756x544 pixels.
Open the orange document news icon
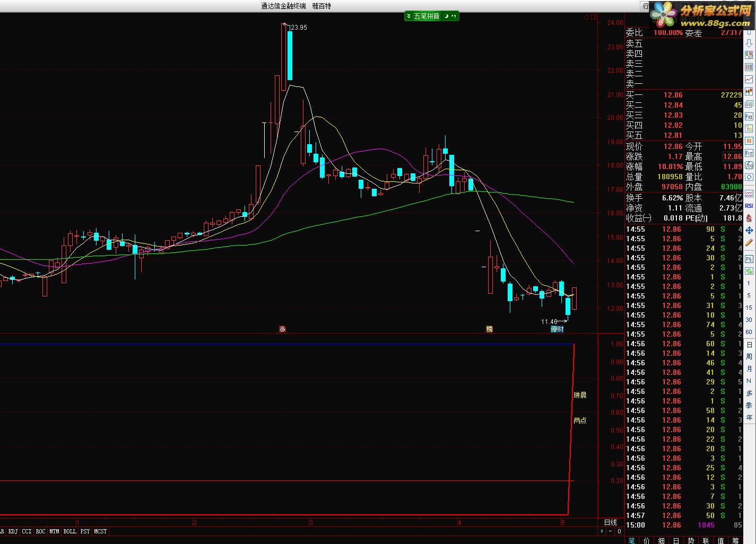pos(749,141)
